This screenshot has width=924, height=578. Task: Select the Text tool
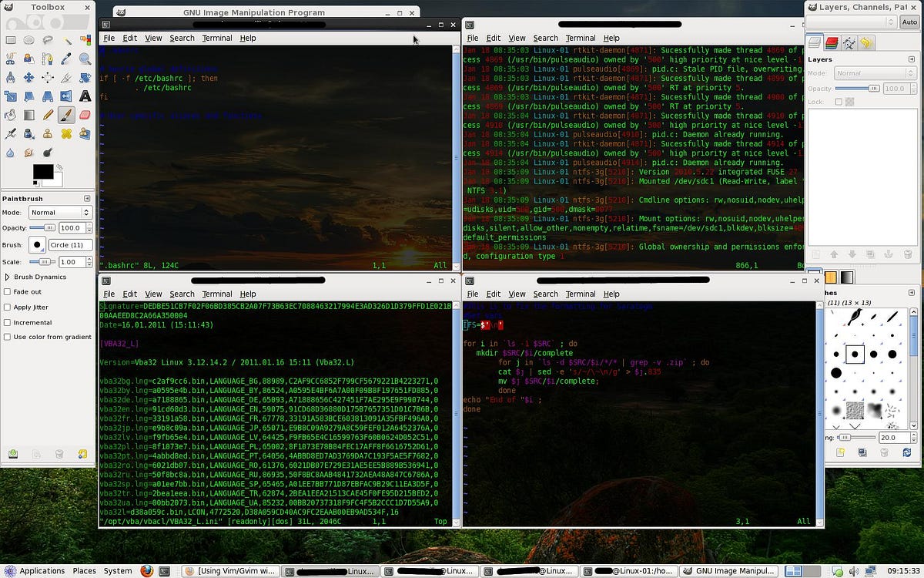tap(85, 96)
